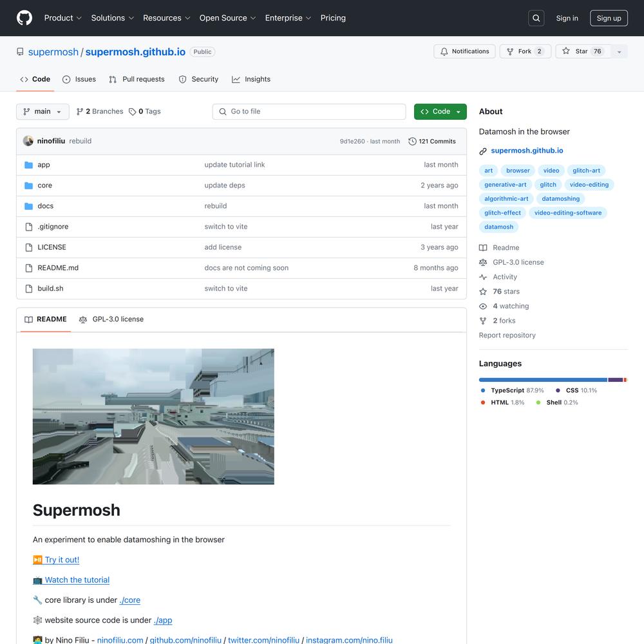Expand the Open Source menu
644x644 pixels.
(227, 18)
